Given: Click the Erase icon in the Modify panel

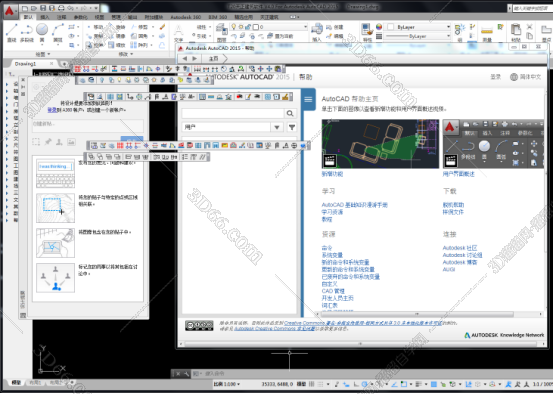Looking at the screenshot, I should coord(162,27).
